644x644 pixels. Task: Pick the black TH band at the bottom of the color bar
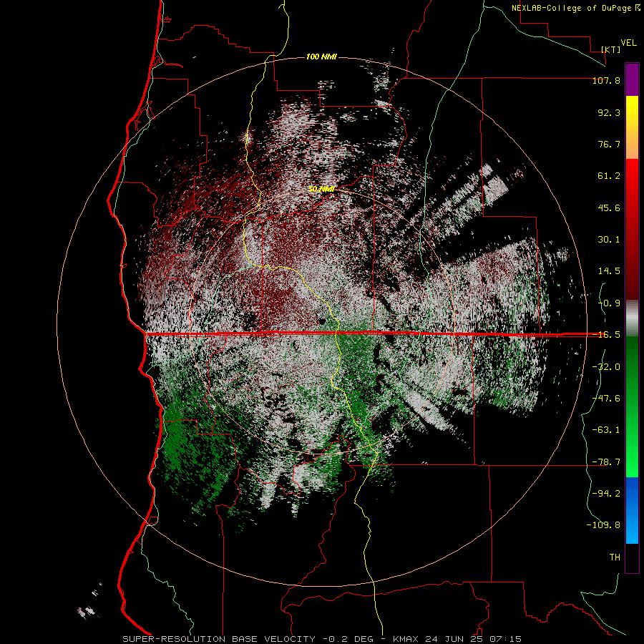coord(632,557)
